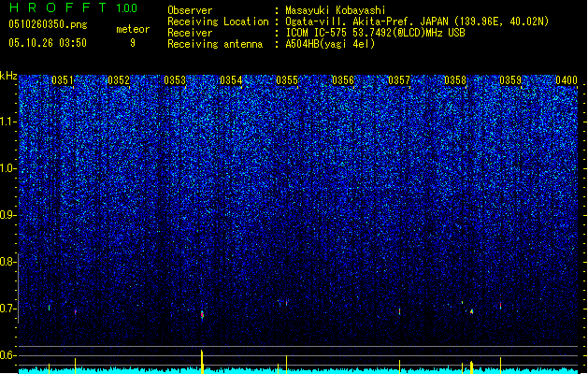Click the 0.9 kHz axis label

click(7, 215)
